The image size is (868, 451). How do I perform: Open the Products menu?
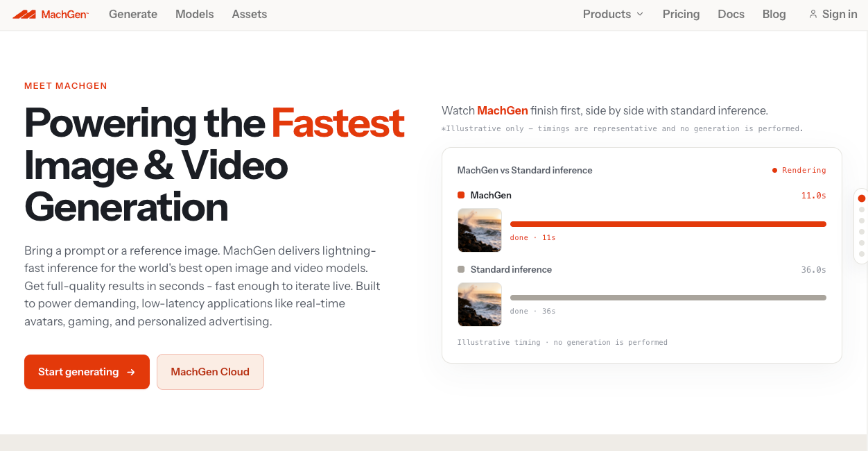(x=613, y=14)
